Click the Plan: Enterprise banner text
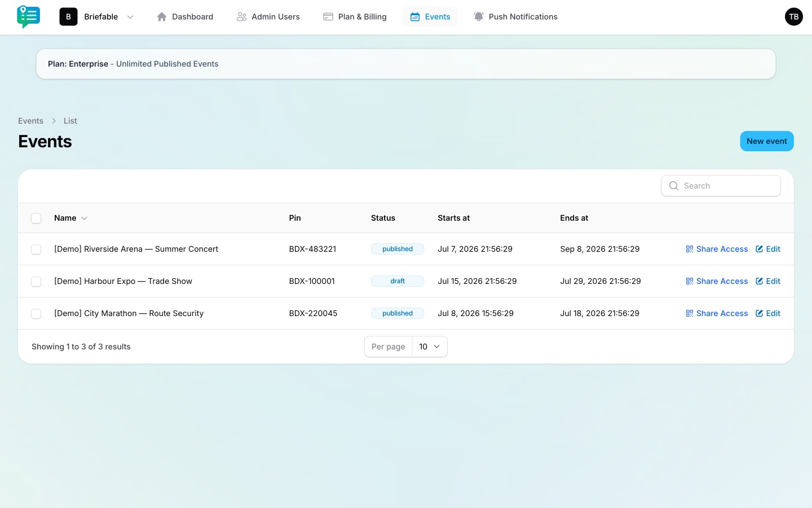 pos(133,64)
